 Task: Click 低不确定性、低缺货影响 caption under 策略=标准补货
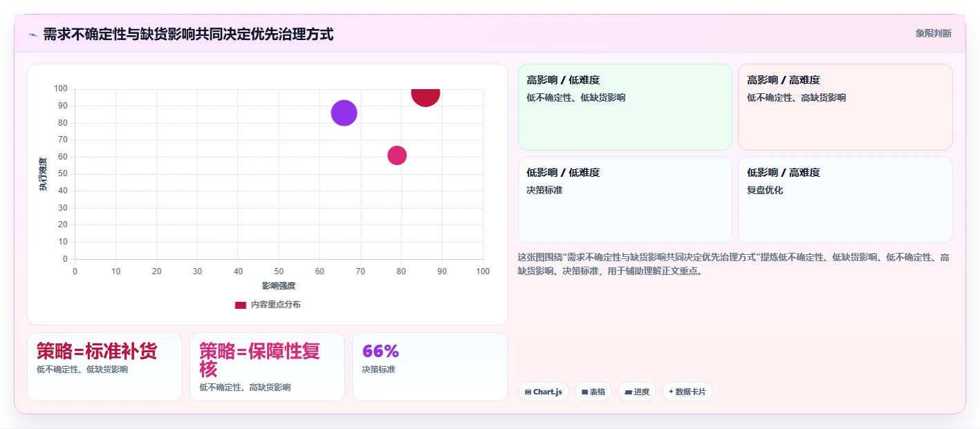coord(82,370)
